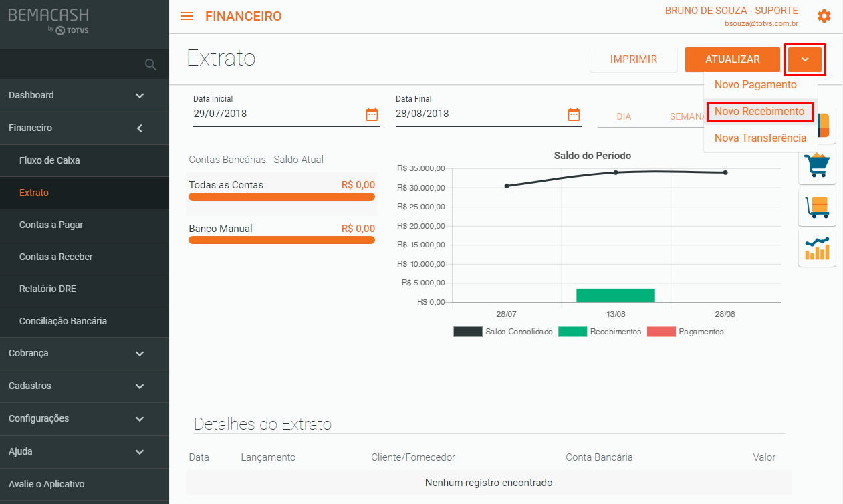Toggle Saldo Consolidado legend swatch
The width and height of the screenshot is (843, 504).
tap(467, 332)
